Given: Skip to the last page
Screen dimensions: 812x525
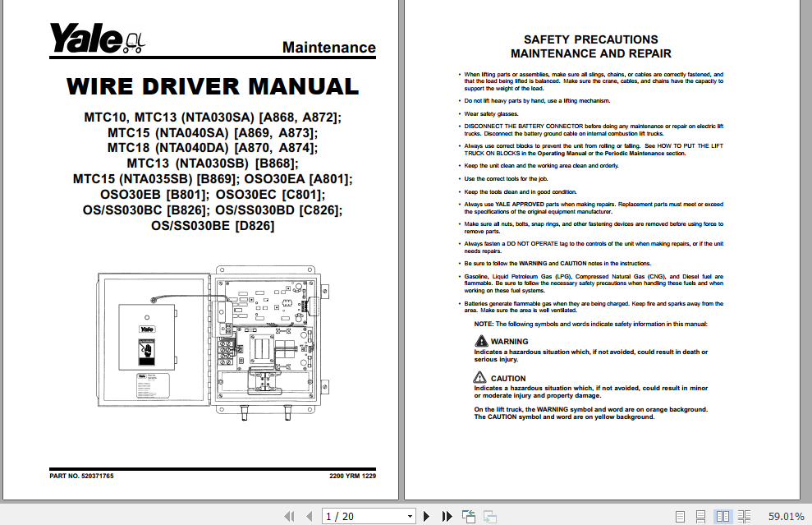Looking at the screenshot, I should click(447, 516).
